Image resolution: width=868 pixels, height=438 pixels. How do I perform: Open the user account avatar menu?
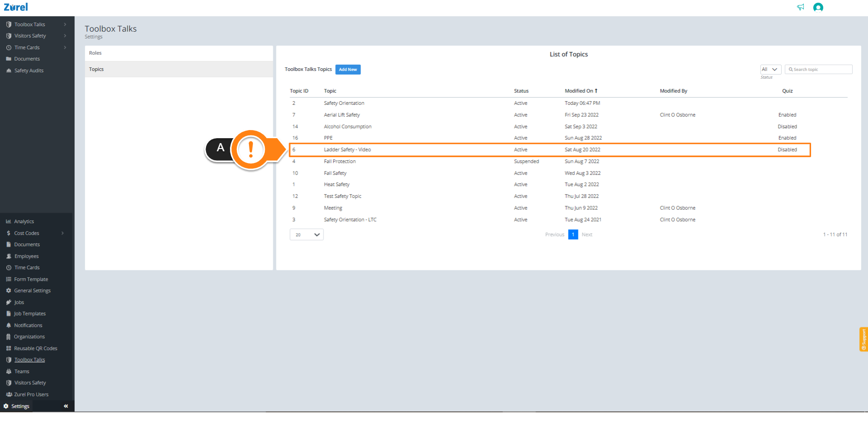pyautogui.click(x=819, y=7)
